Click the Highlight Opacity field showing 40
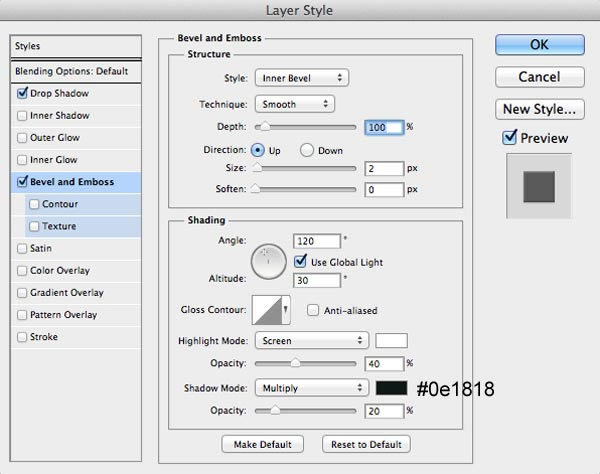The height and width of the screenshot is (474, 600). 384,363
